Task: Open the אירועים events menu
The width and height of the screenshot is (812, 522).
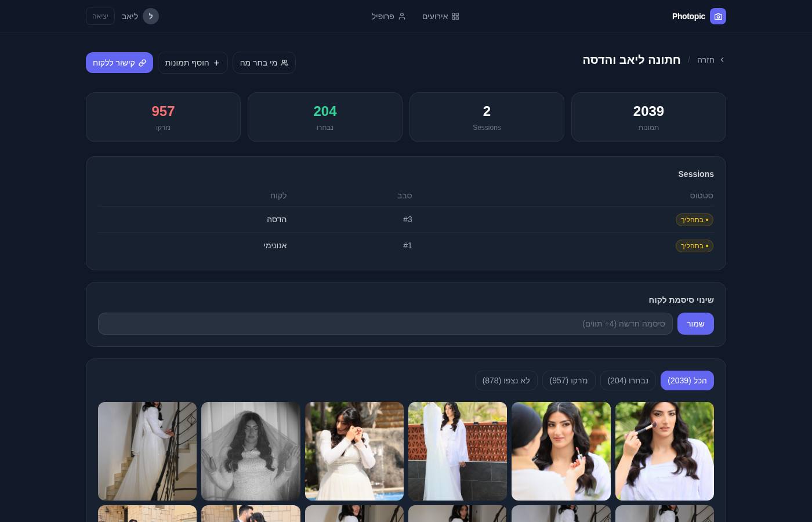Action: coord(441,16)
